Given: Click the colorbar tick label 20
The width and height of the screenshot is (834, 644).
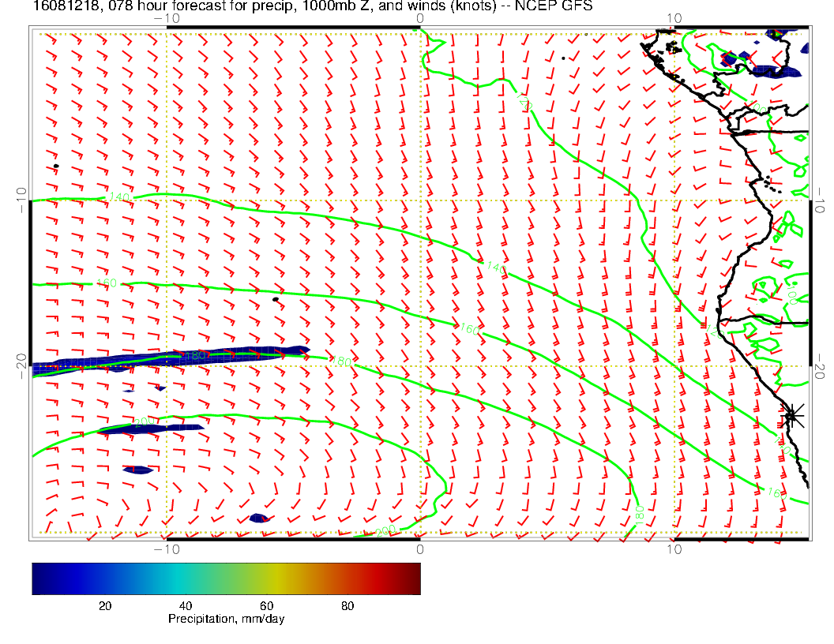Looking at the screenshot, I should [103, 605].
